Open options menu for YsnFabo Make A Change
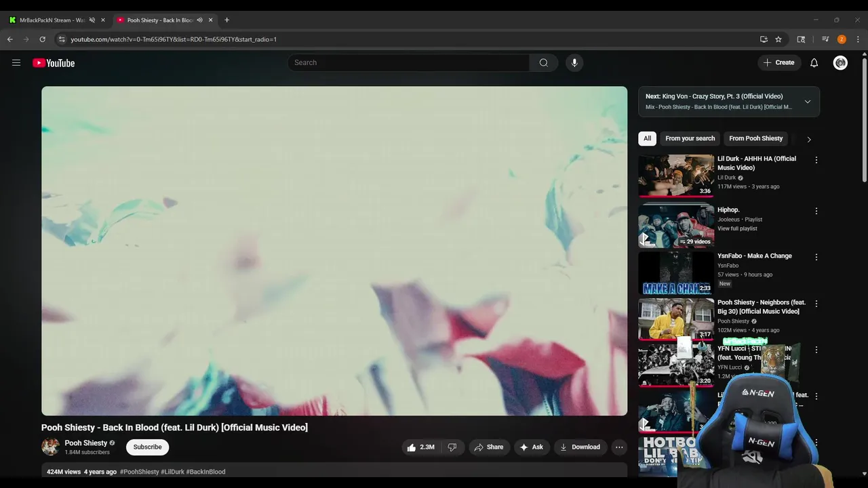The height and width of the screenshot is (488, 868). 816,257
